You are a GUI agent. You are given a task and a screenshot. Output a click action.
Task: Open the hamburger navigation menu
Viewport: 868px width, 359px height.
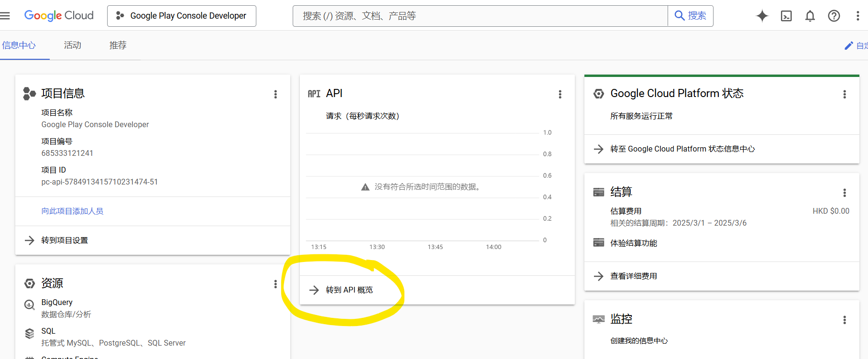pos(5,16)
